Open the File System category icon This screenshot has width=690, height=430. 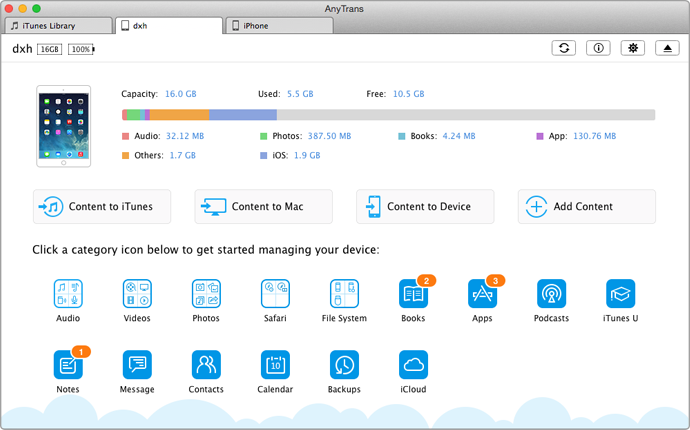click(344, 294)
